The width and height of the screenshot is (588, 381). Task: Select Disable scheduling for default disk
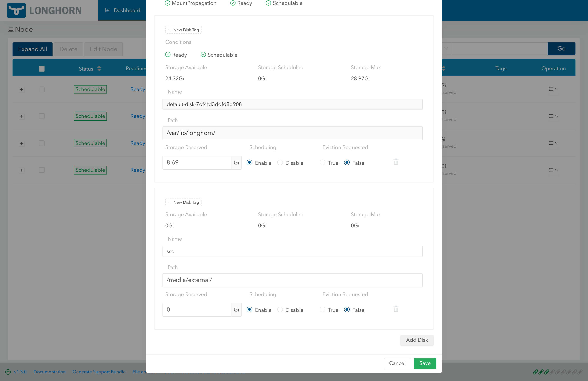(280, 163)
